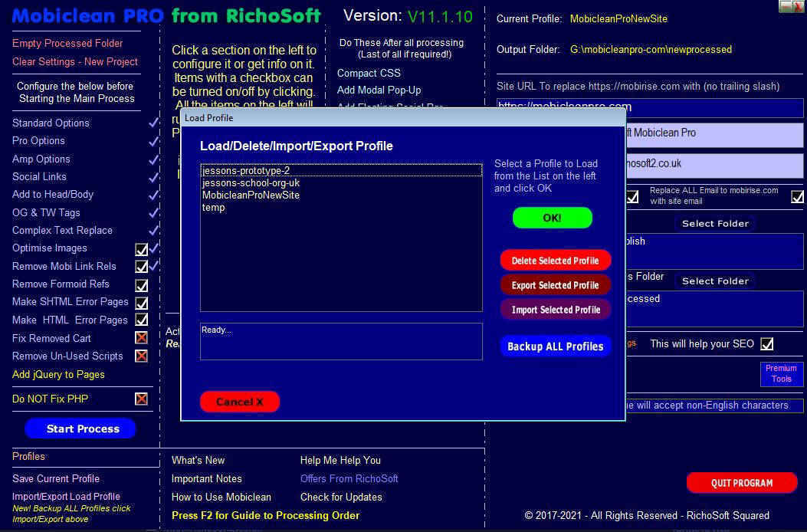
Task: Click the checkbox left of Replace ALL Email
Action: click(632, 197)
